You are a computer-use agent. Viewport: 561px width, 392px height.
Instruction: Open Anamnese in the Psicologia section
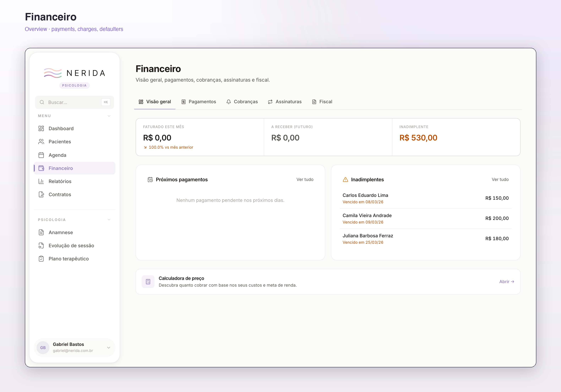75,232
